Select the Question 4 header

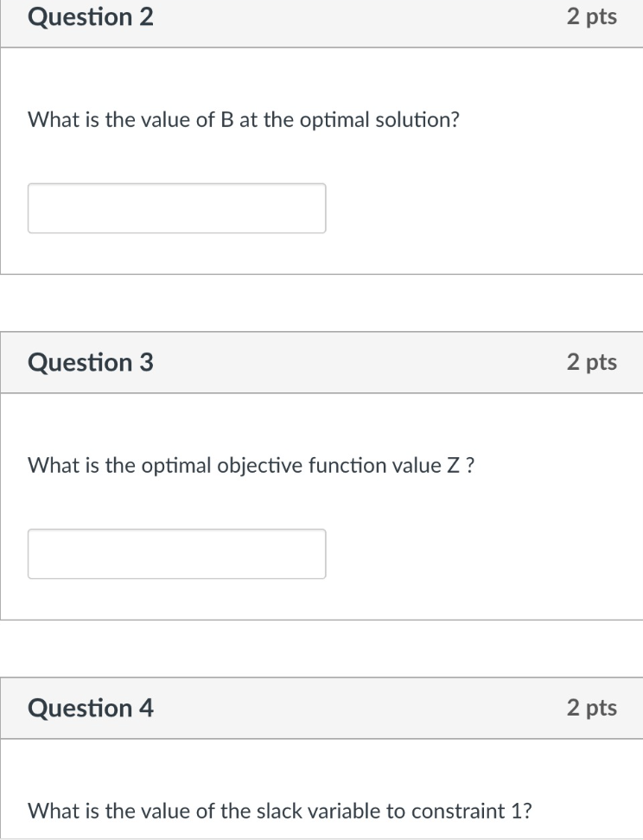point(91,708)
